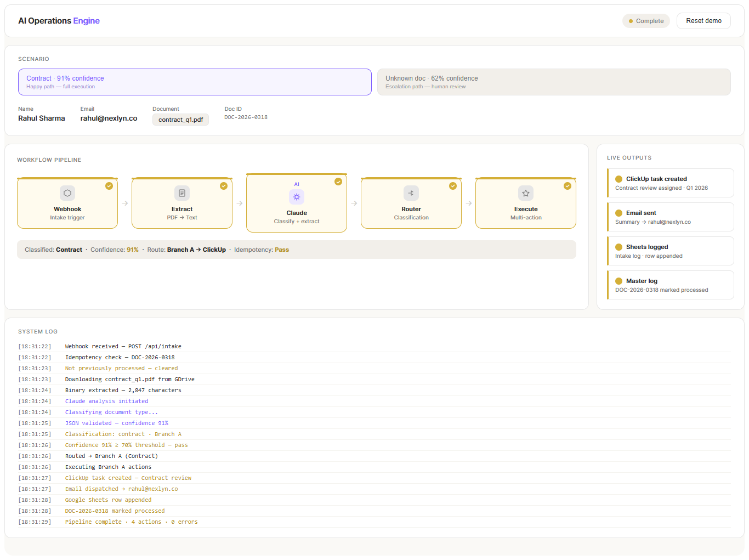The image size is (749, 560).
Task: Click log line 'DOC-2026-0318 marked processed'
Action: pos(115,511)
